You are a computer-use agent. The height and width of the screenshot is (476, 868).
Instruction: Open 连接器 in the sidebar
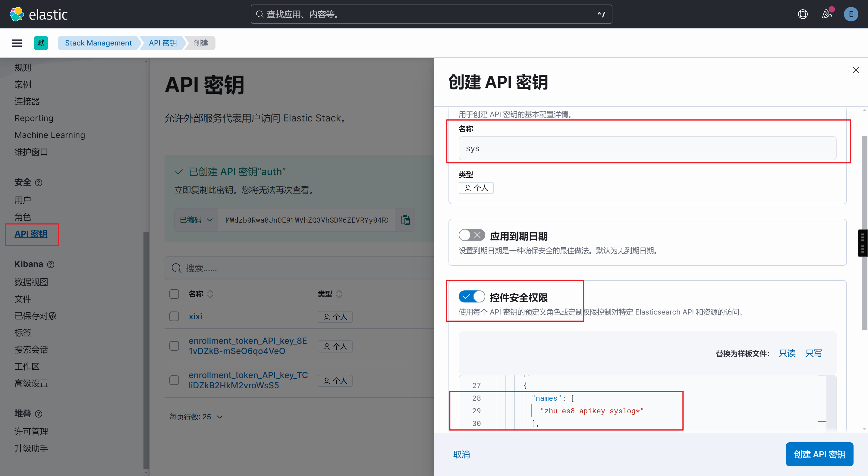[x=27, y=101]
